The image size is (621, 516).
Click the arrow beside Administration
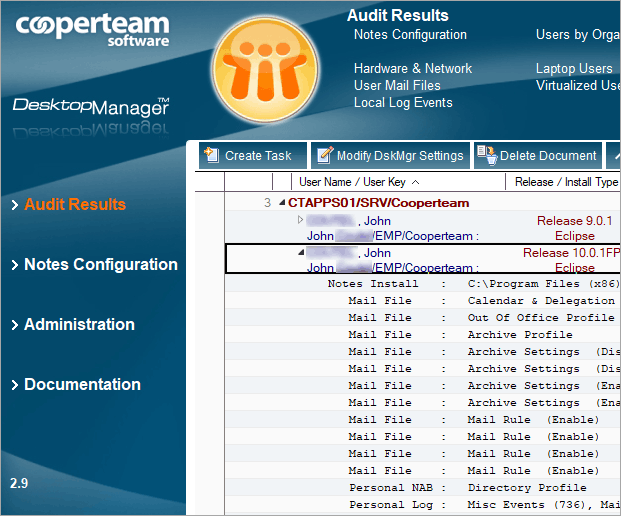[x=15, y=325]
